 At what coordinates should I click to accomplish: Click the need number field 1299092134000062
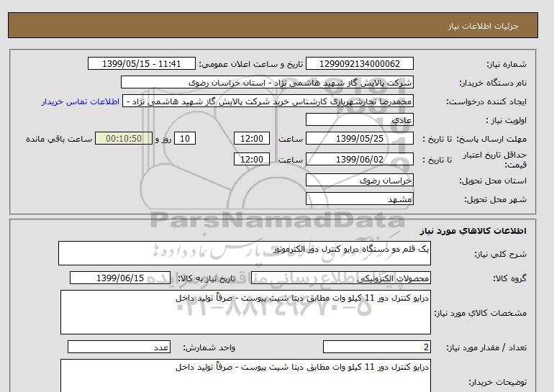click(359, 63)
